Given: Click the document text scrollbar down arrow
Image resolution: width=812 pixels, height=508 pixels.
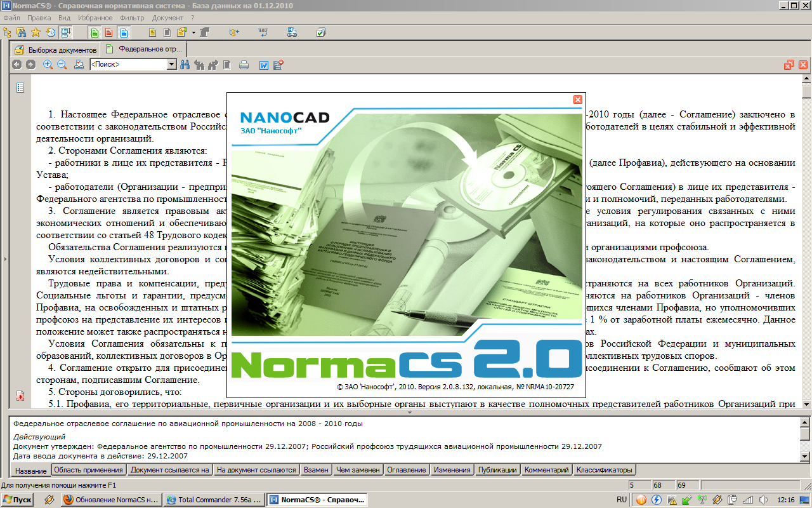Looking at the screenshot, I should [806, 404].
